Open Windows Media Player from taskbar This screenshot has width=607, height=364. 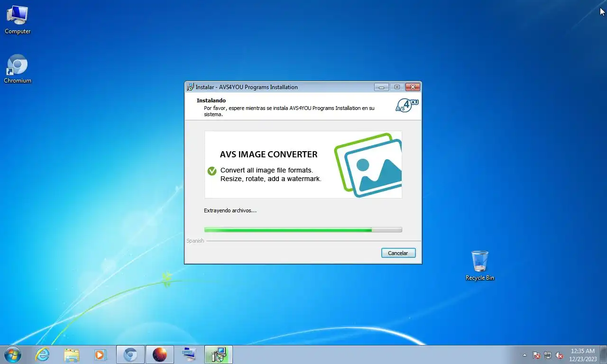(100, 355)
